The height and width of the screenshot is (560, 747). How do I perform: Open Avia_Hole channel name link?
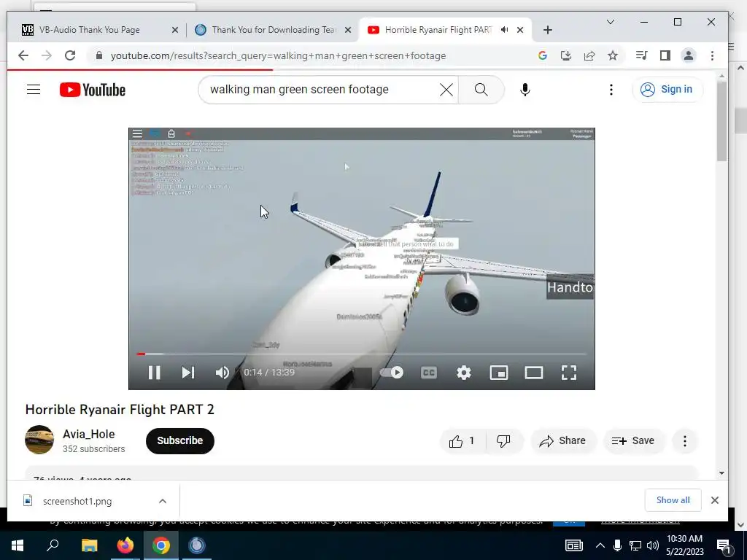(x=88, y=435)
